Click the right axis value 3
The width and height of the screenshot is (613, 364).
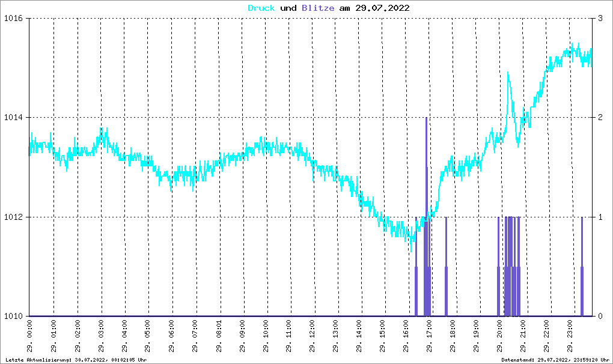click(600, 19)
